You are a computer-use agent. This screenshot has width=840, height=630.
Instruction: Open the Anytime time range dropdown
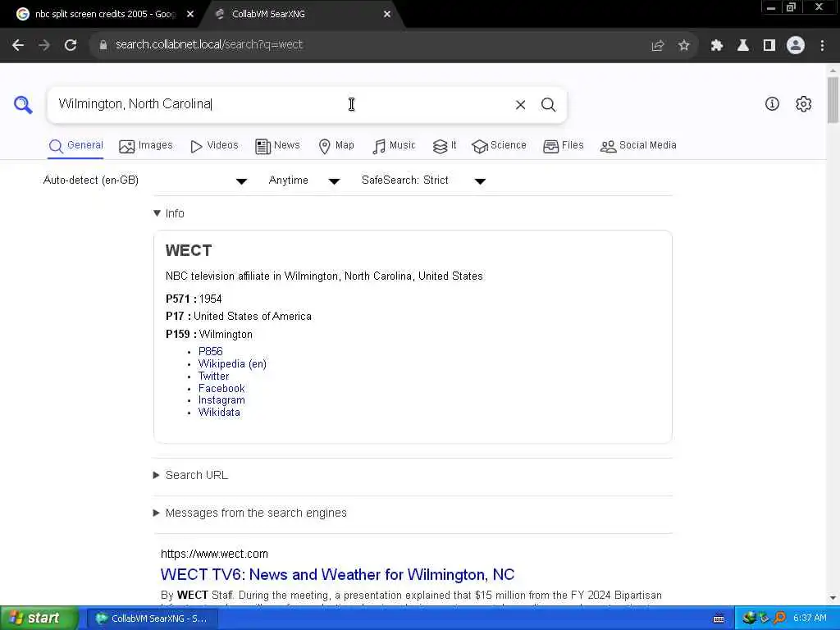pos(304,180)
